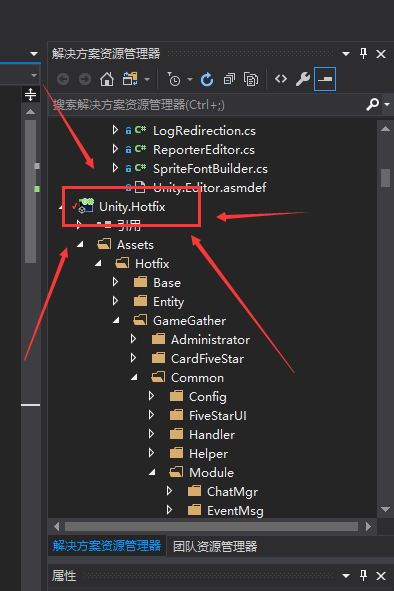Expand the FiveStarUI folder
Image resolution: width=394 pixels, height=591 pixels.
pyautogui.click(x=152, y=415)
